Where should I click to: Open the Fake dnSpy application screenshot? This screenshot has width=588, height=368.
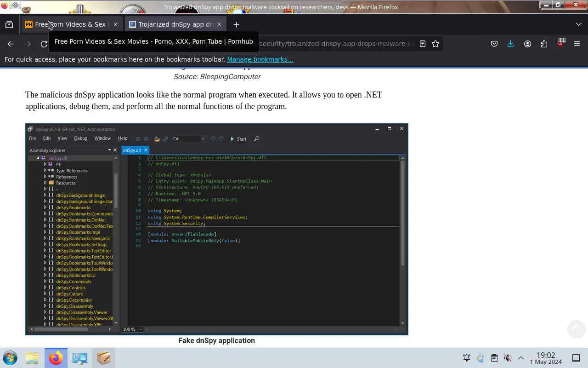(x=217, y=229)
